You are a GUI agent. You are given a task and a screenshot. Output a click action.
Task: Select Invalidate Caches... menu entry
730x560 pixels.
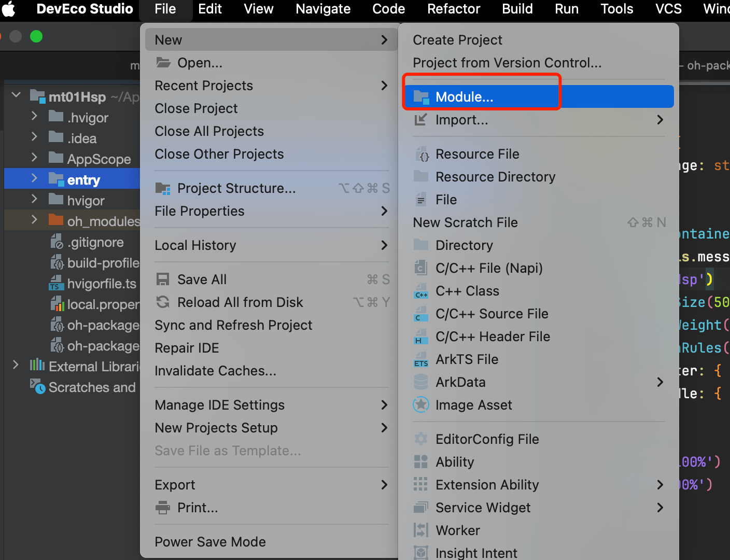click(215, 371)
